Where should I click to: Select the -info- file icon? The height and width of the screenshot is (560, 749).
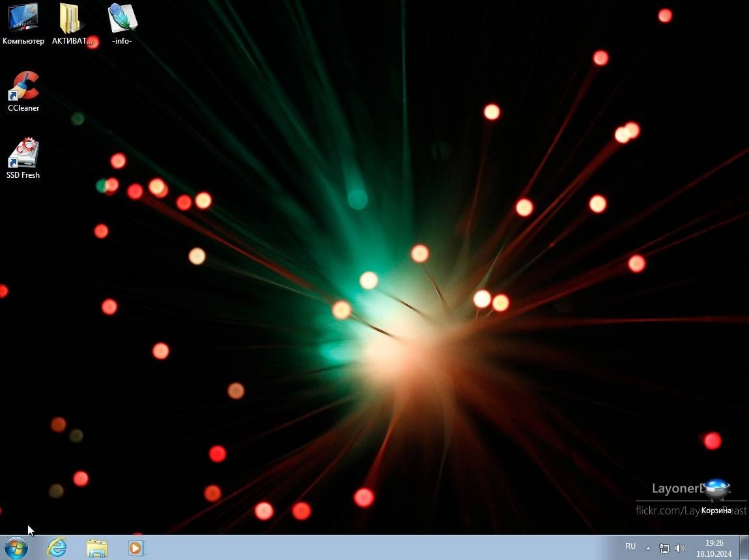point(122,24)
